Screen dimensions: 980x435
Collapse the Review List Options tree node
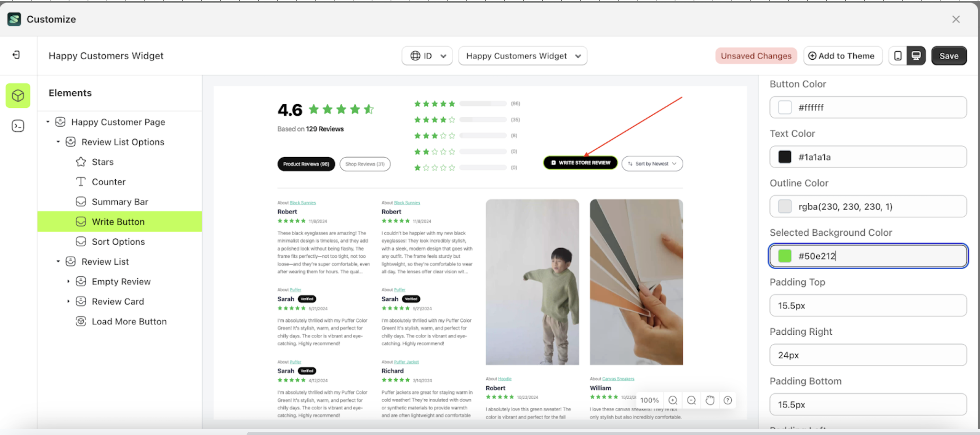point(58,142)
